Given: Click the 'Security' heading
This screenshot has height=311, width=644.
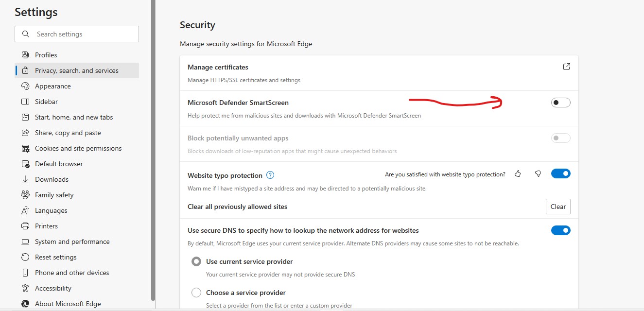Looking at the screenshot, I should pos(197,25).
